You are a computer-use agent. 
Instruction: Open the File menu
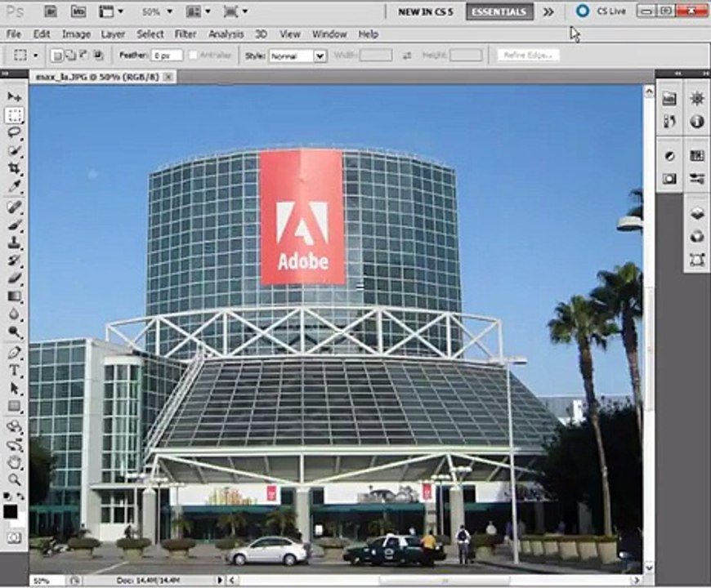14,34
